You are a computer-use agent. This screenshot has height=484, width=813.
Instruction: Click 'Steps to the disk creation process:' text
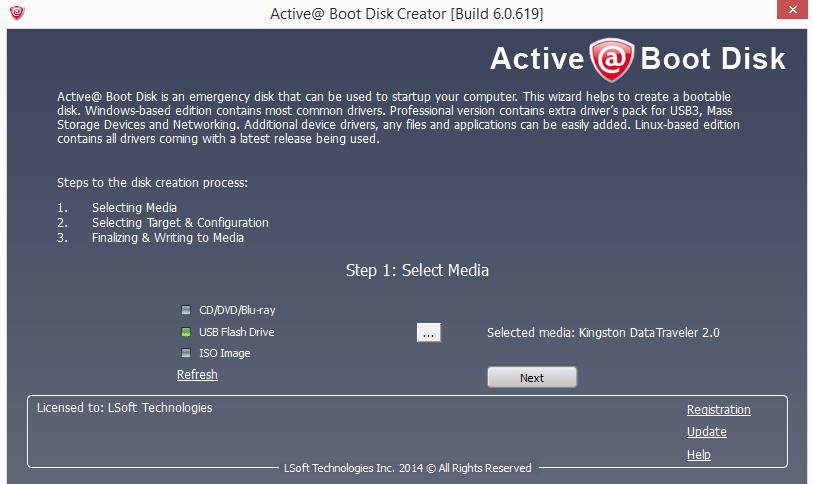(152, 183)
